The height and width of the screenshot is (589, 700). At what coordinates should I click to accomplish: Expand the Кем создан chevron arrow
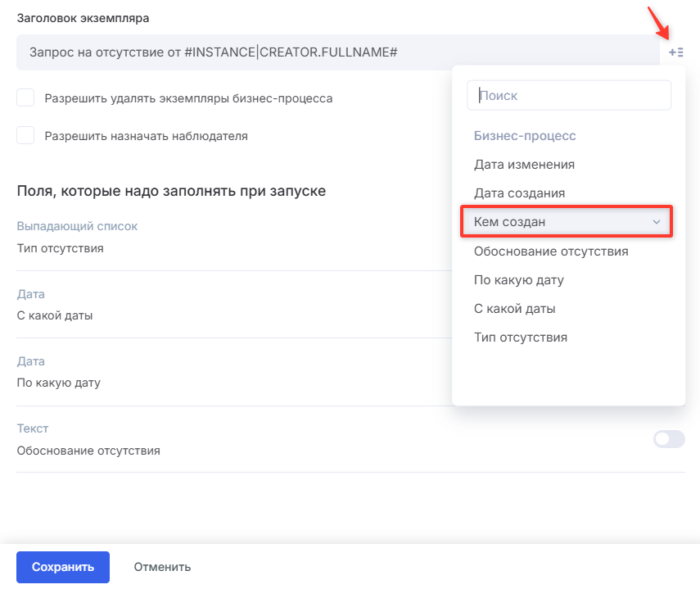pos(656,222)
